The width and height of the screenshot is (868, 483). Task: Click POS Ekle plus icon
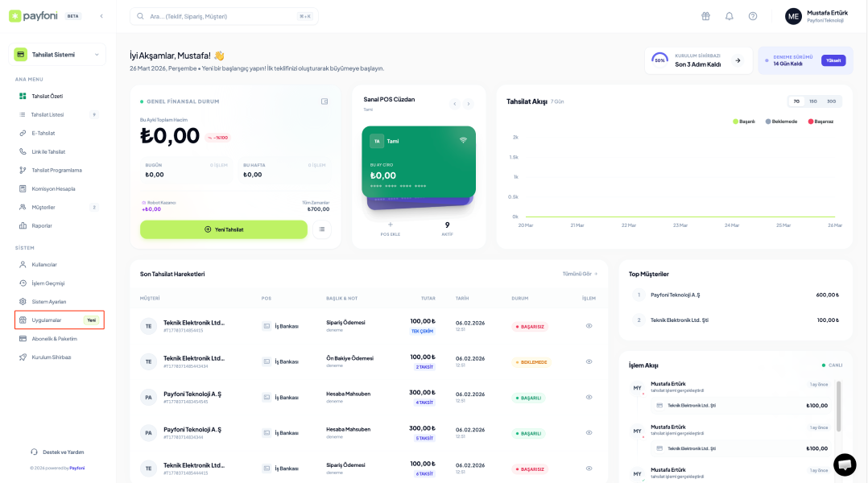coord(391,225)
